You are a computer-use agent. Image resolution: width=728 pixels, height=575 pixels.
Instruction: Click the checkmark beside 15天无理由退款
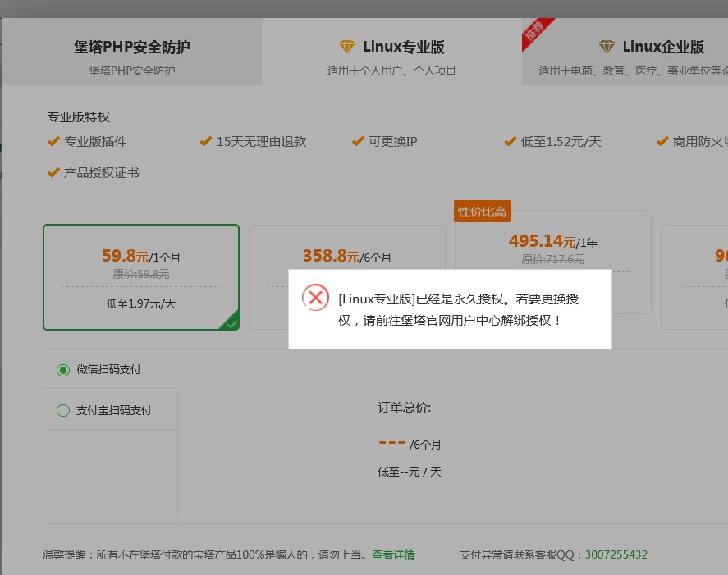click(206, 140)
